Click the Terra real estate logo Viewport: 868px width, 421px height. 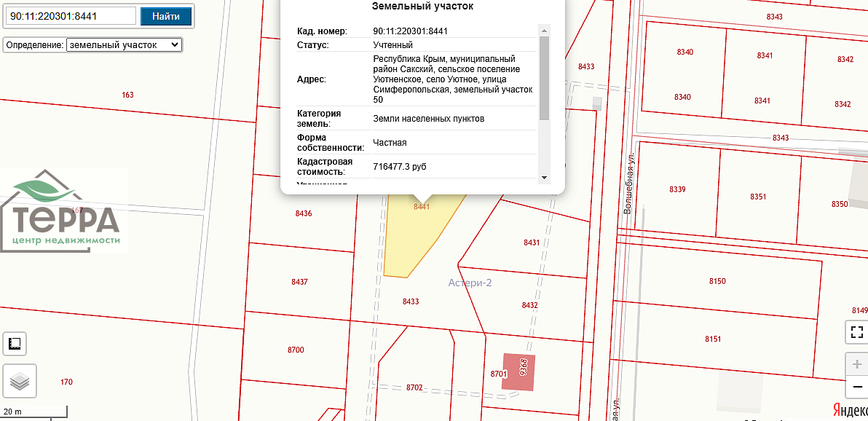point(64,211)
